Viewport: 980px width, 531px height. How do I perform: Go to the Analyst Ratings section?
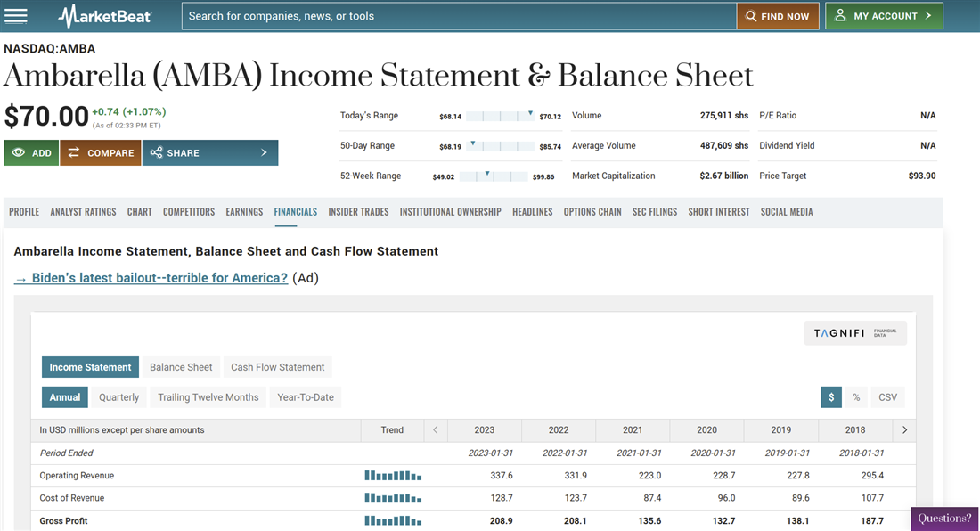(x=83, y=212)
